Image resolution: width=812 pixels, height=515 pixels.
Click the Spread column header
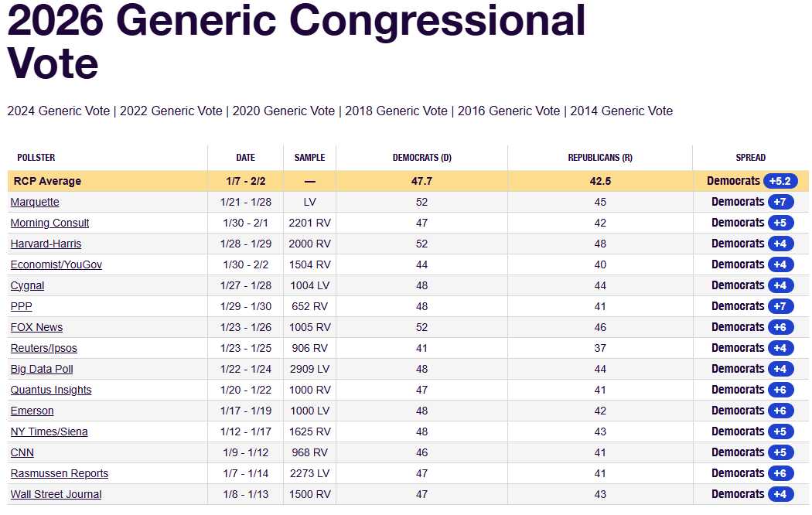750,157
